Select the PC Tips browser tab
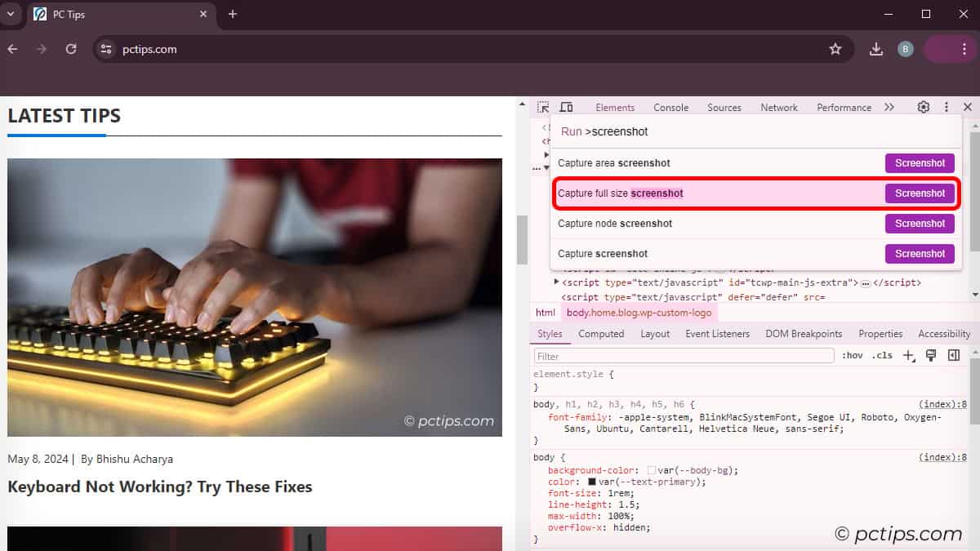 (x=122, y=15)
